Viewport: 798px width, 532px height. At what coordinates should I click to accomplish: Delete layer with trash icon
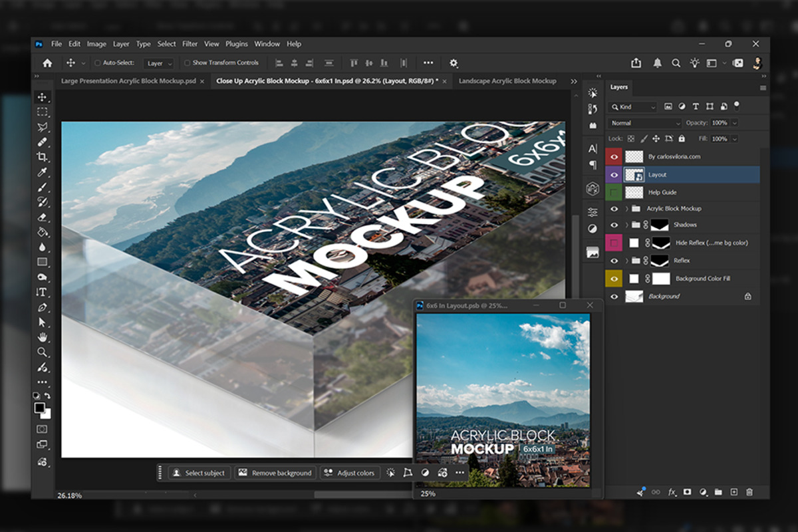pos(749,492)
